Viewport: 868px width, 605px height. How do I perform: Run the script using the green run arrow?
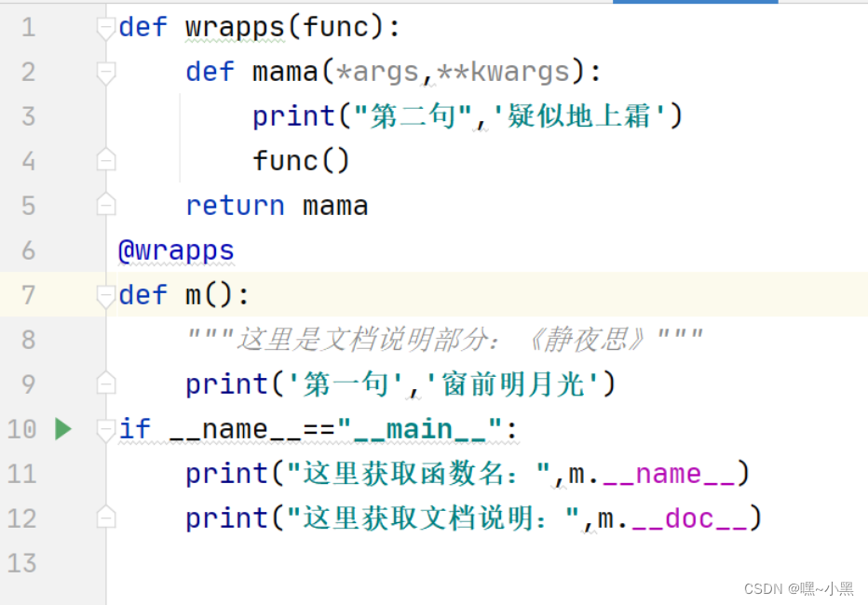(x=62, y=429)
